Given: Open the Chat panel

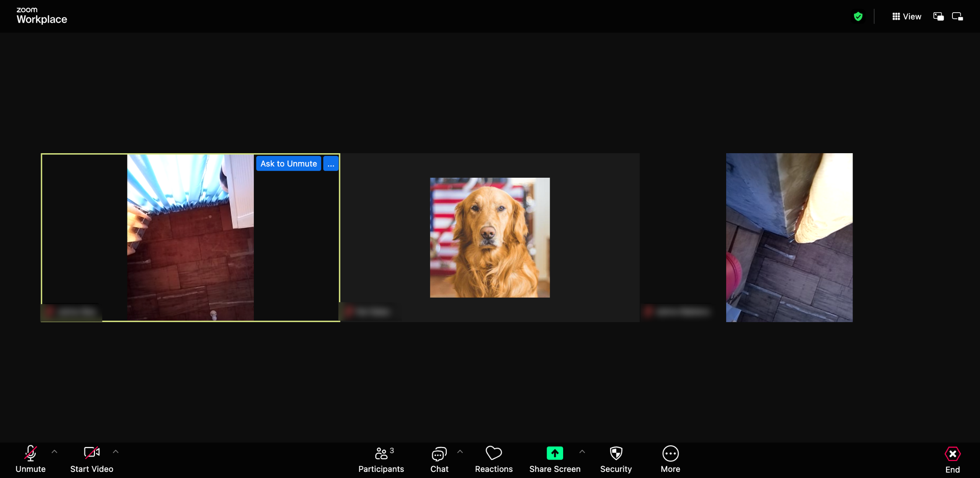Looking at the screenshot, I should [x=439, y=459].
